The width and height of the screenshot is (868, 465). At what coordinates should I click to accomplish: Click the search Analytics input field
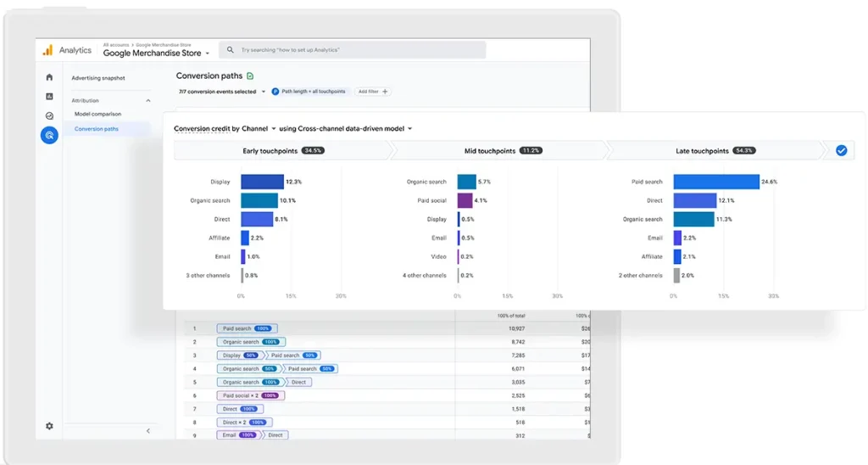pyautogui.click(x=352, y=50)
